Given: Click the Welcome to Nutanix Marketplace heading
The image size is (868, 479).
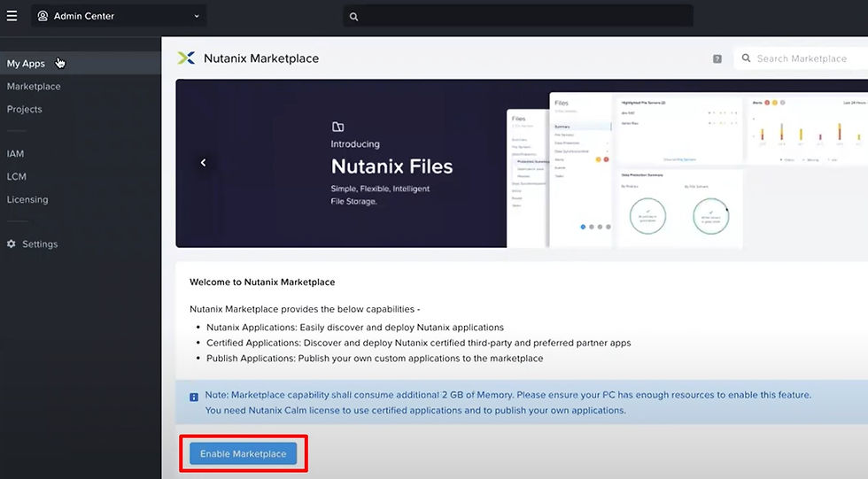Looking at the screenshot, I should [x=262, y=282].
